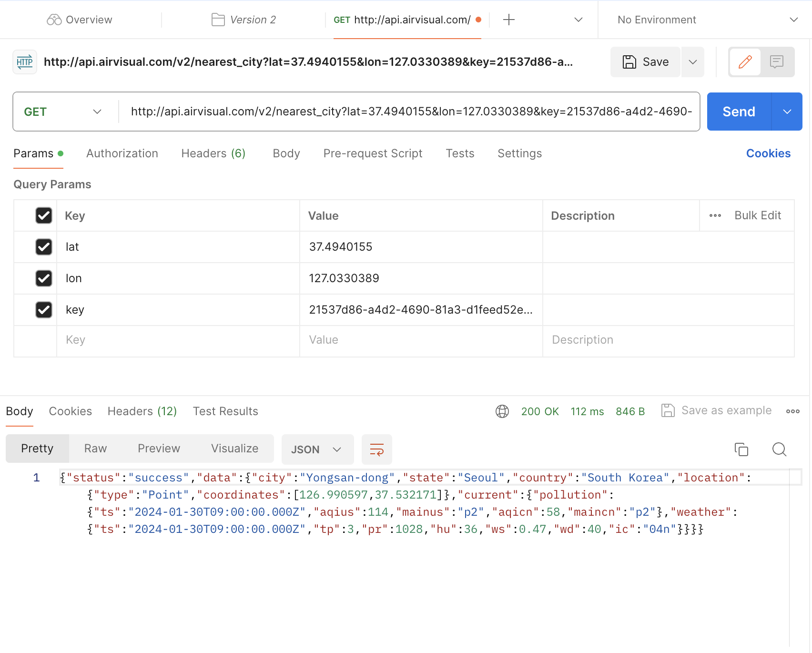Open the response Cookies tab
Screen dimensions: 812x653
coord(71,411)
